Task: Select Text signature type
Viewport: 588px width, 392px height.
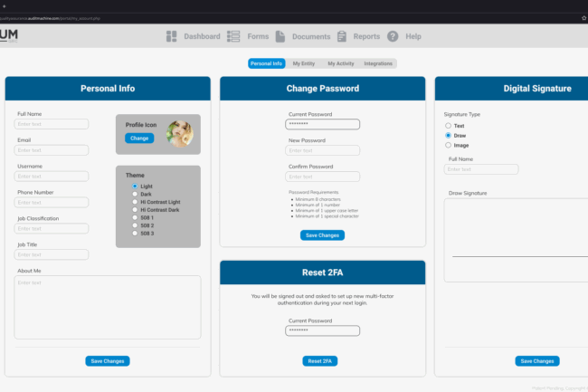Action: point(448,126)
